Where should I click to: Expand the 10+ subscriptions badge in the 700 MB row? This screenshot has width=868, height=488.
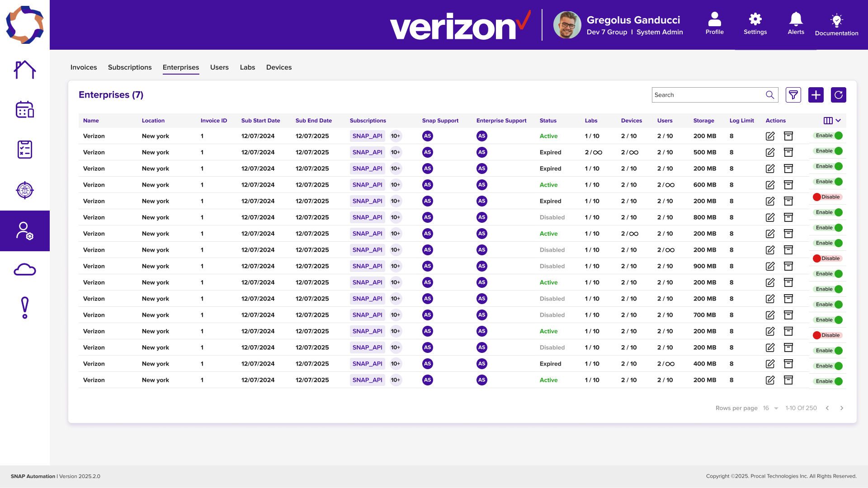[x=396, y=315]
